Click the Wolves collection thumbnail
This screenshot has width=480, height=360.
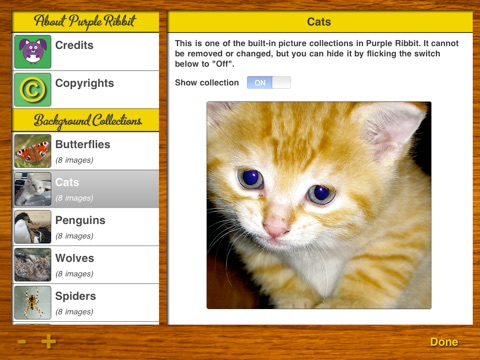pos(33,265)
